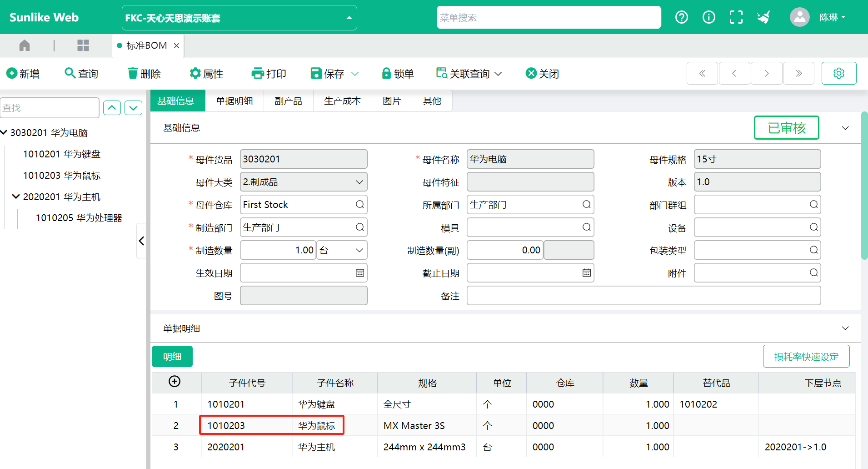
Task: Open the 属性 properties gear button
Action: [x=206, y=73]
